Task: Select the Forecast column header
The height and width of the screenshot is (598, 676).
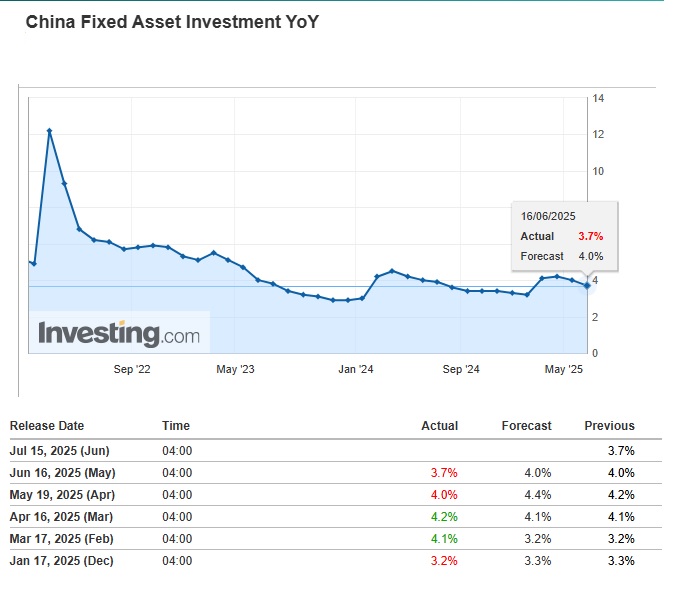Action: [x=526, y=426]
